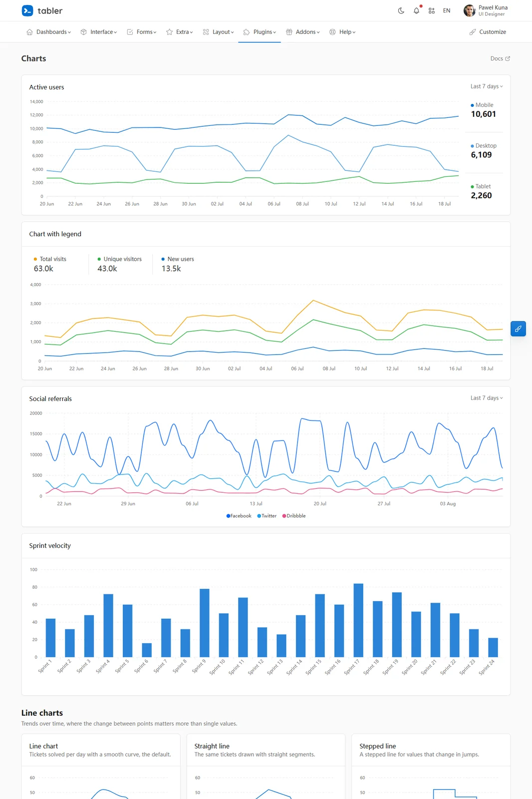
Task: Open the Dashboards menu
Action: pyautogui.click(x=48, y=32)
